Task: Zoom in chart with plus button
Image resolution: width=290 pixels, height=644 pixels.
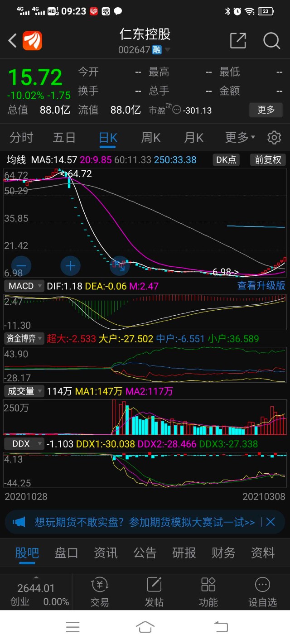Action: click(70, 266)
